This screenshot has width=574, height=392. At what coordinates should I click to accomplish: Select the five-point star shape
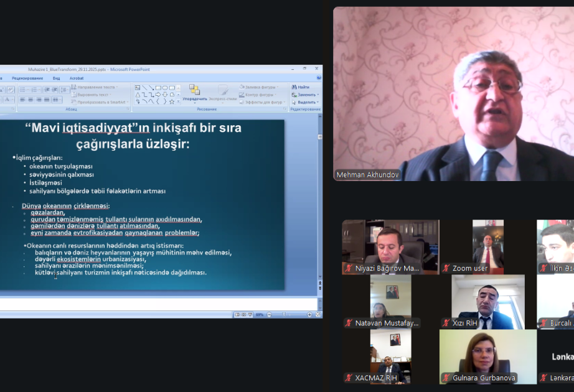(x=172, y=102)
